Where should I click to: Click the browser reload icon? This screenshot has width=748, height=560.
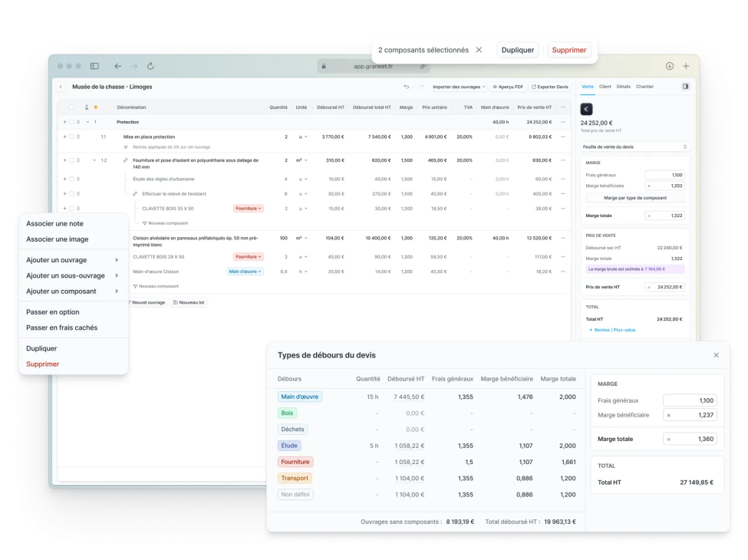[150, 67]
